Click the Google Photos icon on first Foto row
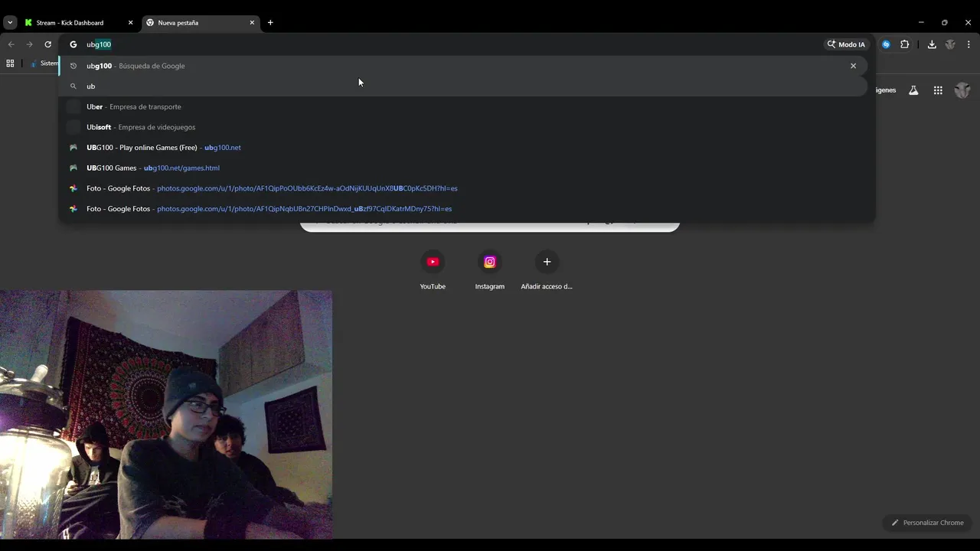Screen dimensions: 980x551 73,188
